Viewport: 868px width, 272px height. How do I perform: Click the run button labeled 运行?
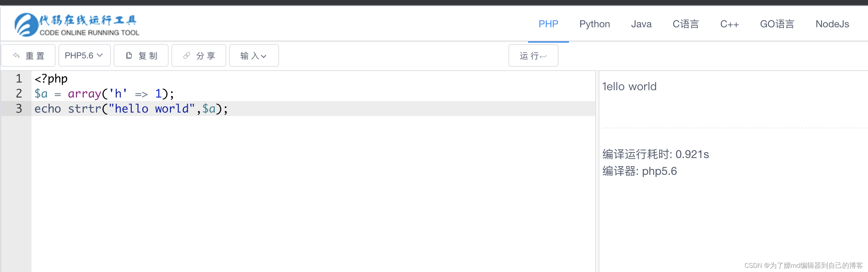[x=533, y=55]
